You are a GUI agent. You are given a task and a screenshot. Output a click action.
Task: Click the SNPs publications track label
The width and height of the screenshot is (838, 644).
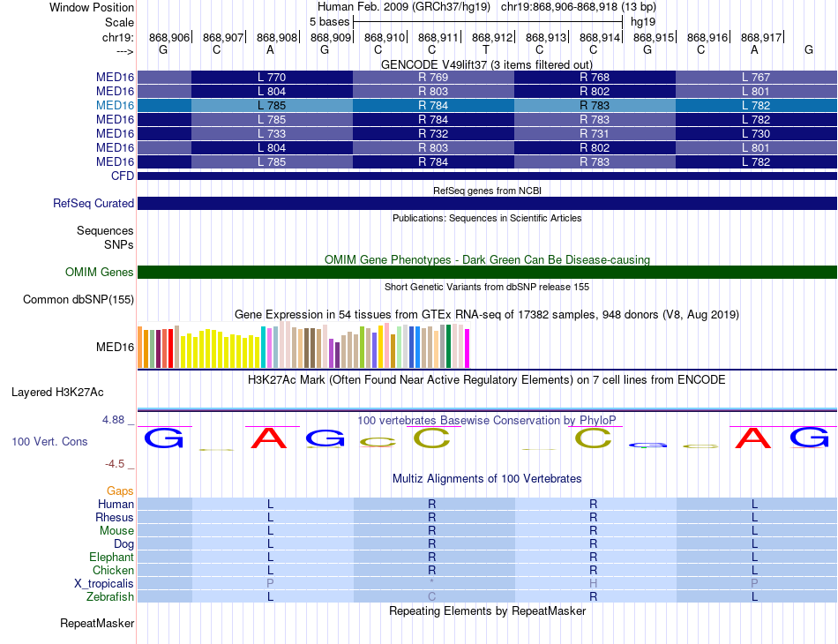pos(119,244)
